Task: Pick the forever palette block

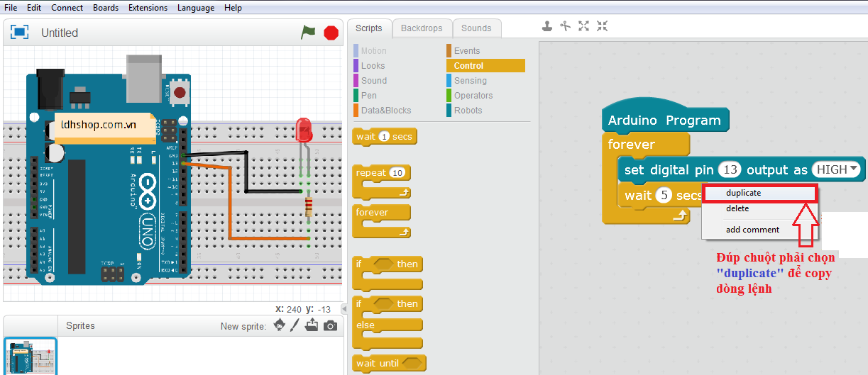Action: [381, 221]
